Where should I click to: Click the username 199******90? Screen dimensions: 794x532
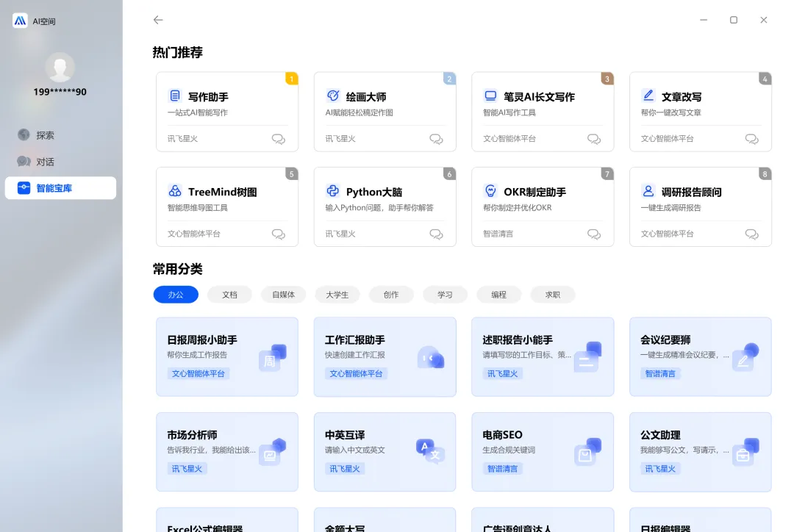click(60, 92)
